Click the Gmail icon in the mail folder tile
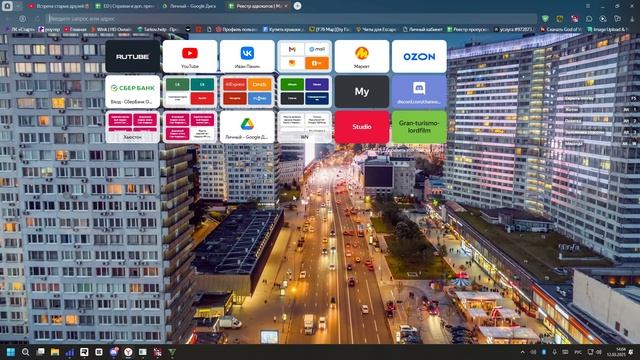 click(x=292, y=49)
